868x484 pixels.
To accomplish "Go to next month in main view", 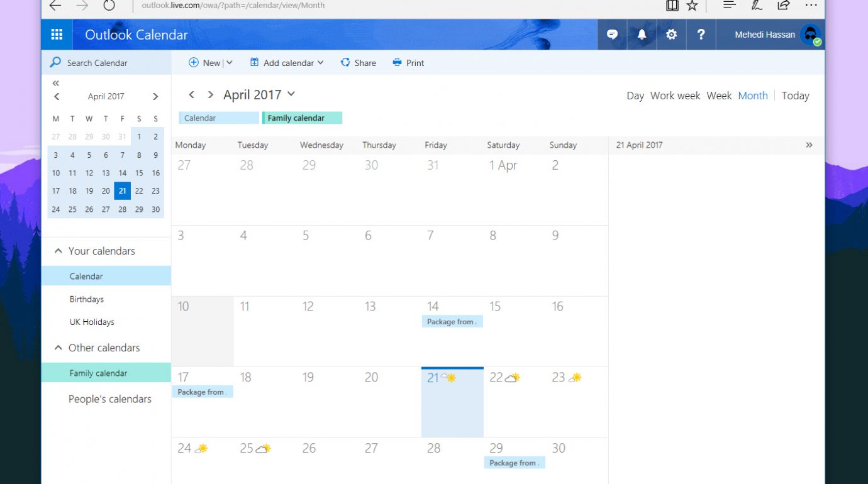I will click(x=211, y=95).
